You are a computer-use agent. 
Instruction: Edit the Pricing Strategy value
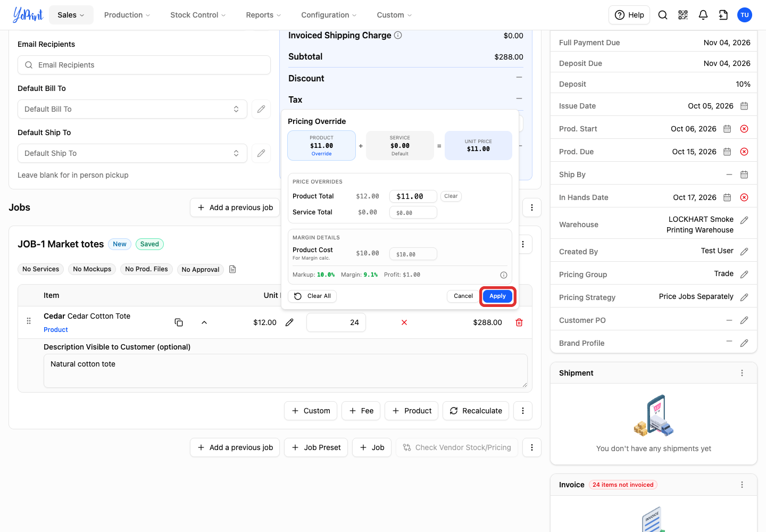[744, 297]
